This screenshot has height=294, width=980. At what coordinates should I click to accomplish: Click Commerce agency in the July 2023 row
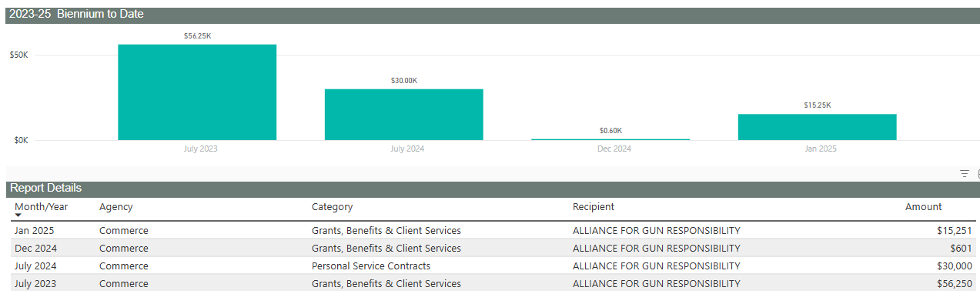tap(124, 284)
